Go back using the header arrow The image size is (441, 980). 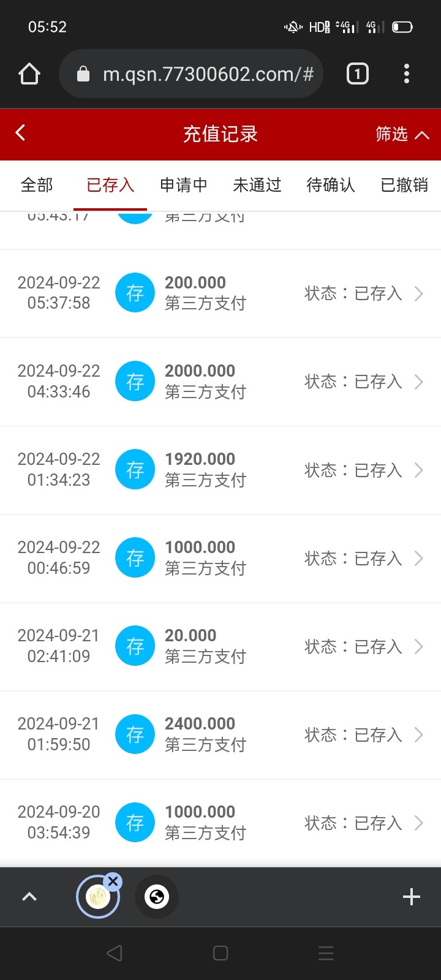tap(21, 133)
